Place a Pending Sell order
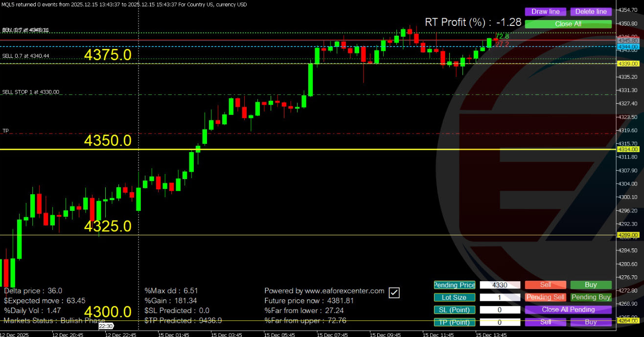 [545, 297]
